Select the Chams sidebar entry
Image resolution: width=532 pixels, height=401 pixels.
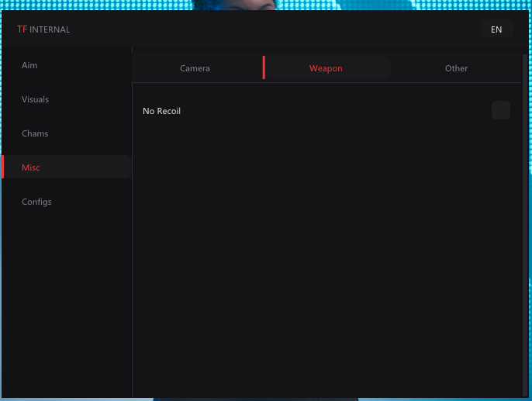coord(67,133)
